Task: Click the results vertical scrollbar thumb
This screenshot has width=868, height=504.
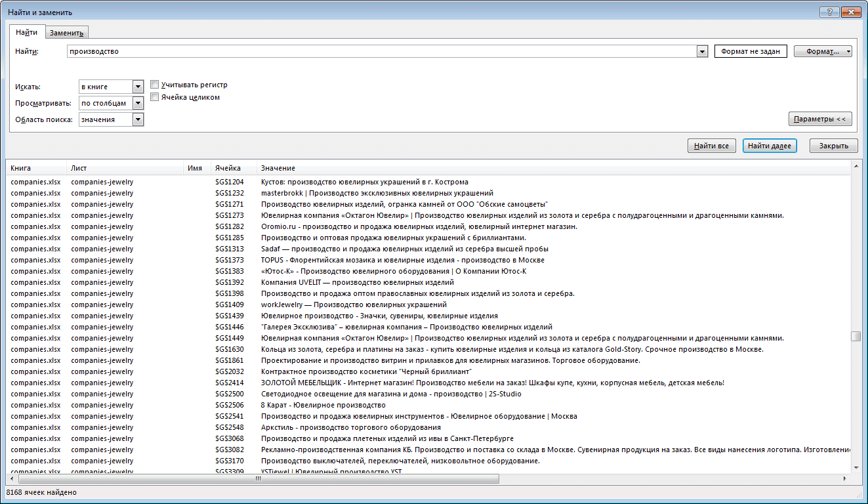Action: (856, 336)
